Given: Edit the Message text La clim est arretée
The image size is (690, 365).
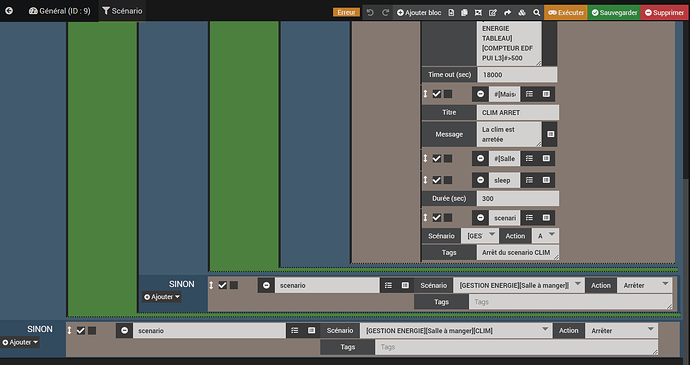Looking at the screenshot, I should coord(509,134).
